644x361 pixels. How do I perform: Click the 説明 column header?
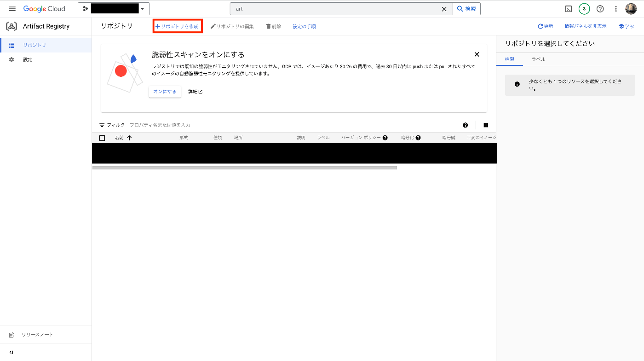pyautogui.click(x=301, y=138)
